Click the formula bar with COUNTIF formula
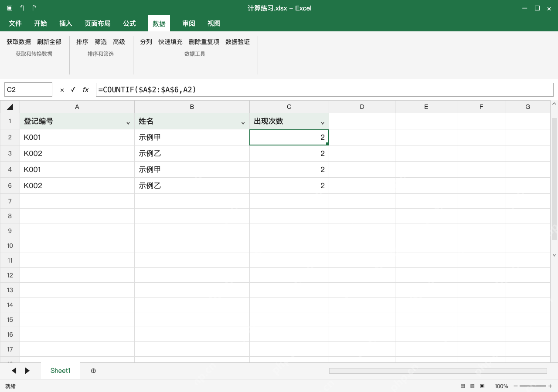 click(x=325, y=90)
